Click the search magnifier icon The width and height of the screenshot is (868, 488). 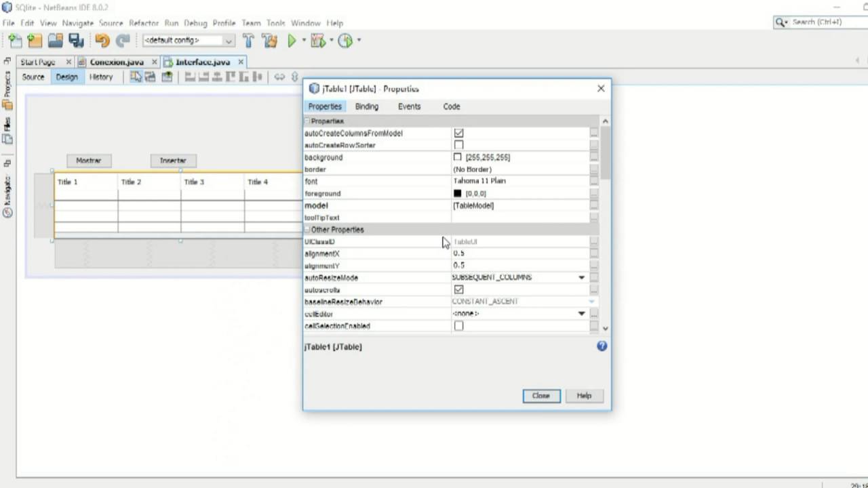pyautogui.click(x=782, y=22)
